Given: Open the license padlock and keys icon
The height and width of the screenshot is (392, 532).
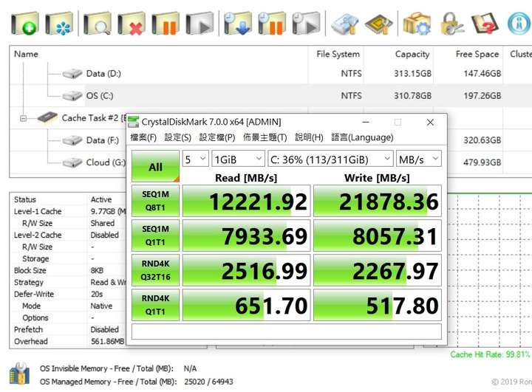Looking at the screenshot, I should 451,23.
